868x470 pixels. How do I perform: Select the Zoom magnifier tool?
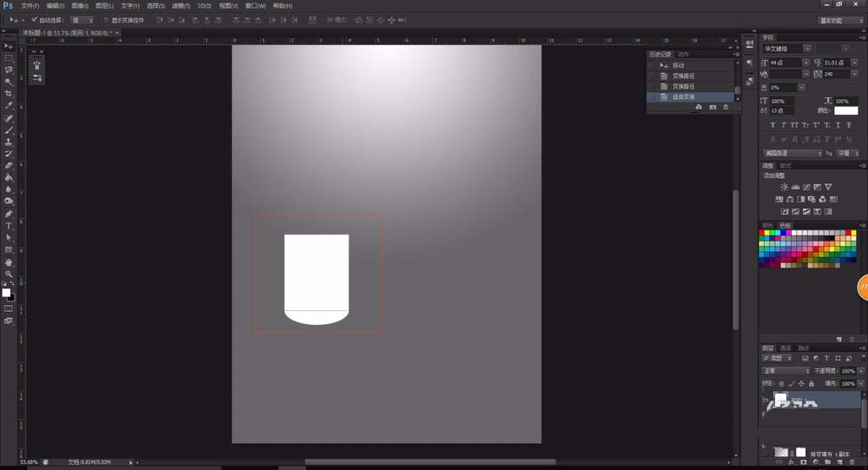[9, 274]
